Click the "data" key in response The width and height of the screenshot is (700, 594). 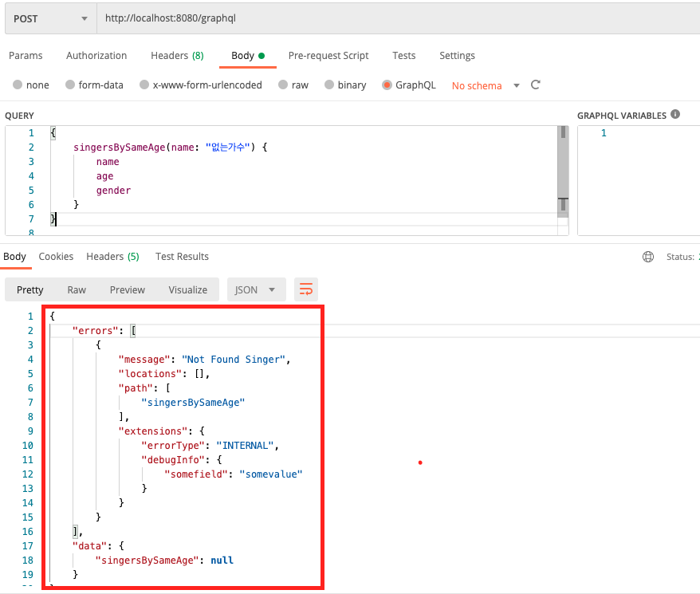tap(89, 546)
